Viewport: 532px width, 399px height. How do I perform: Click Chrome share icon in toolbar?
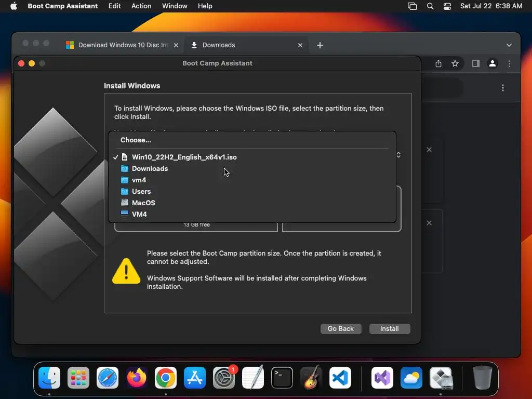point(438,63)
